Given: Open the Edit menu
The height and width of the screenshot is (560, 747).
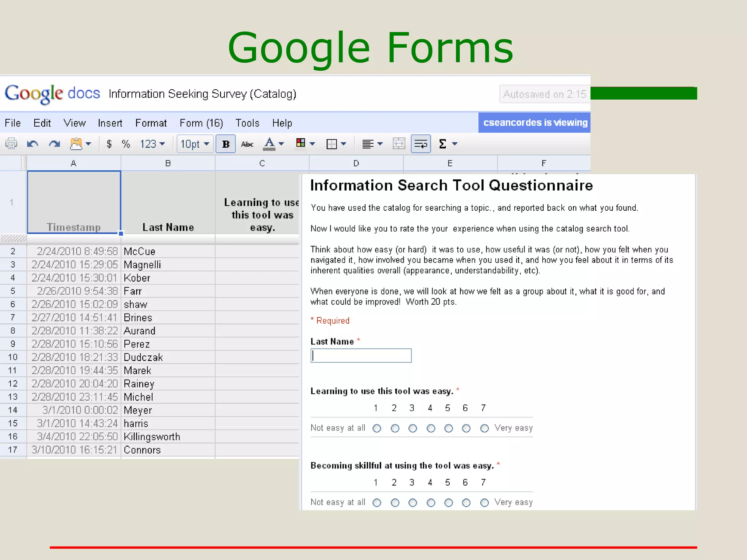Looking at the screenshot, I should tap(42, 123).
